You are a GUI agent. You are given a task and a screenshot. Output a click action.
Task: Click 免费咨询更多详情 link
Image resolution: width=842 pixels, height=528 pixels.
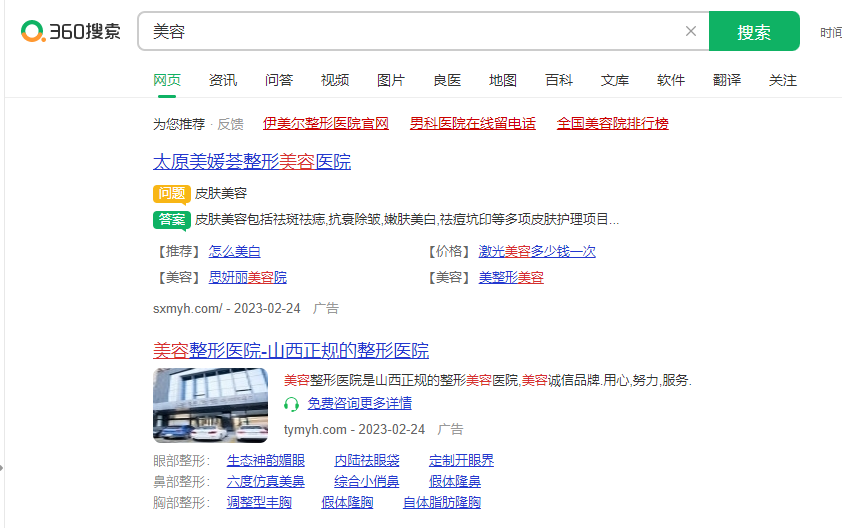(x=360, y=403)
